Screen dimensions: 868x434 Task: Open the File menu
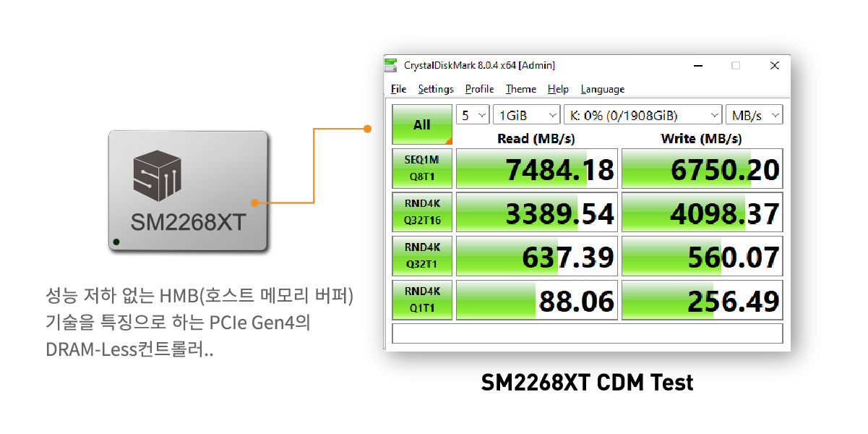(398, 89)
